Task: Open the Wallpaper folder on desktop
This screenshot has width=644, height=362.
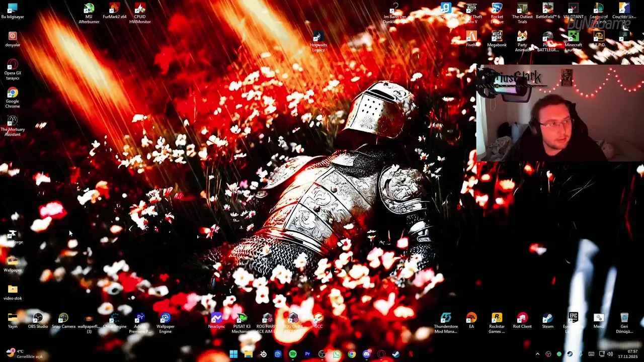Action: pyautogui.click(x=13, y=264)
